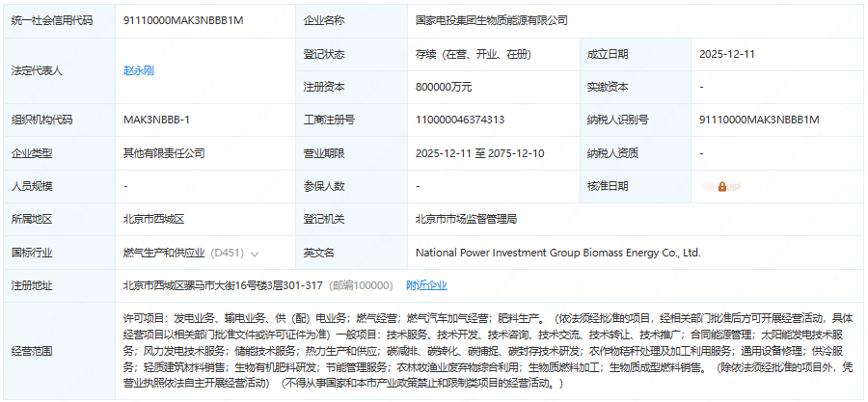
Task: Click the 经营范围 business scope paragraph
Action: 487,350
